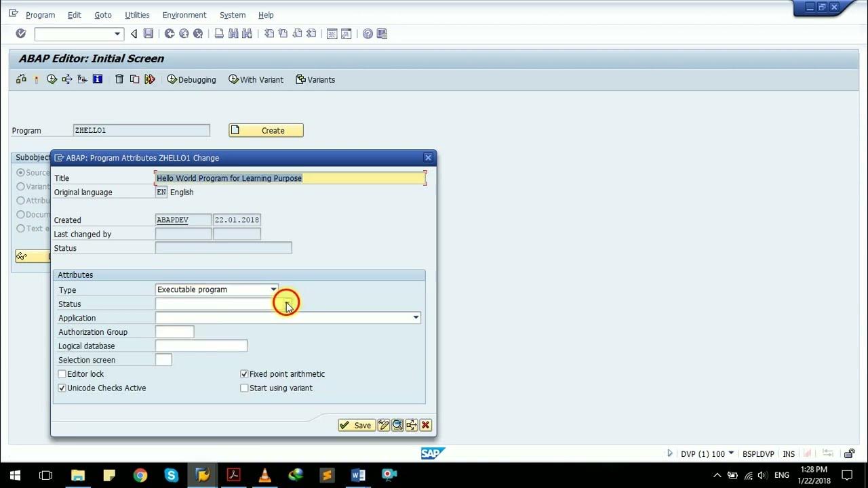Click the Variants toolbar button

(315, 79)
